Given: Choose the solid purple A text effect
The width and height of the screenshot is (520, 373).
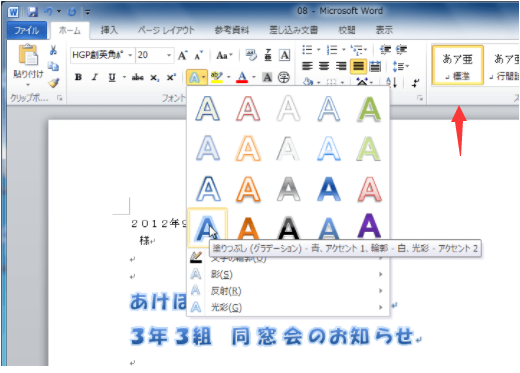Looking at the screenshot, I should pos(369,227).
